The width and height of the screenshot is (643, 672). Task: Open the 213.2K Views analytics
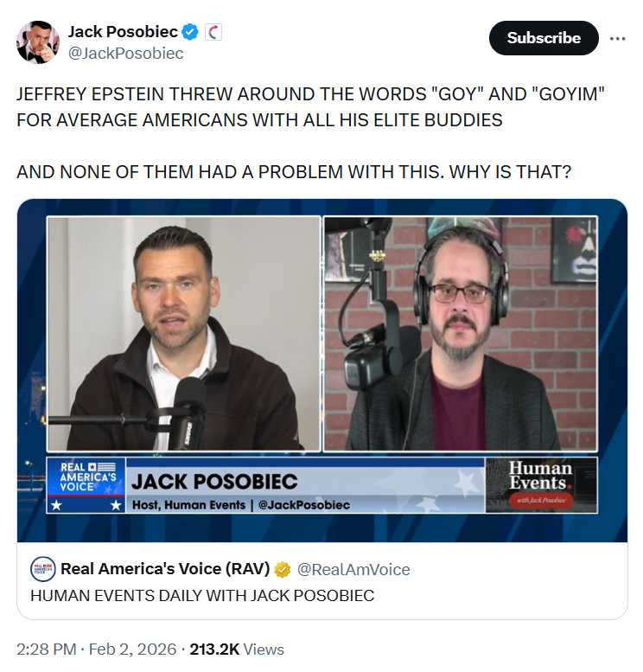pyautogui.click(x=237, y=649)
